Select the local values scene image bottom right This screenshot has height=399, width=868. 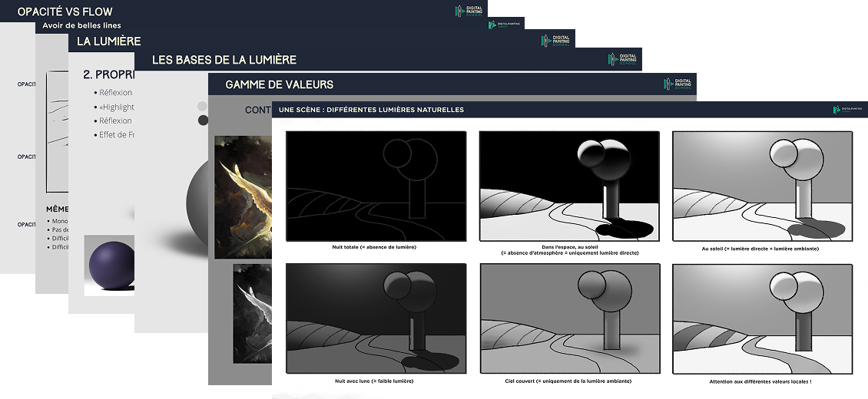(762, 318)
